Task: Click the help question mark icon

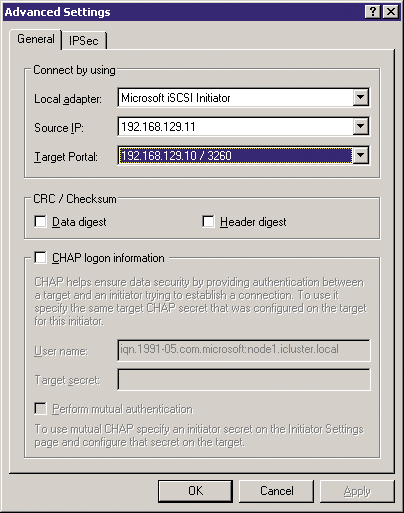Action: click(x=373, y=12)
